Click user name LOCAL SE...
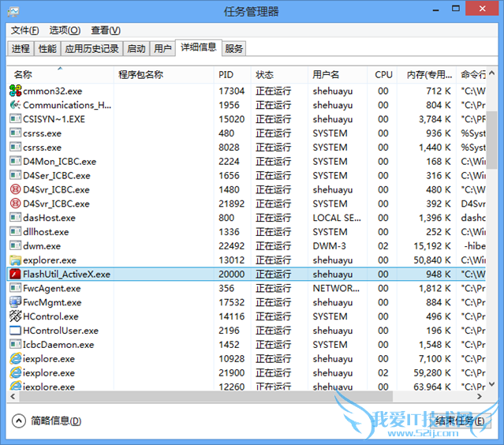 click(337, 218)
